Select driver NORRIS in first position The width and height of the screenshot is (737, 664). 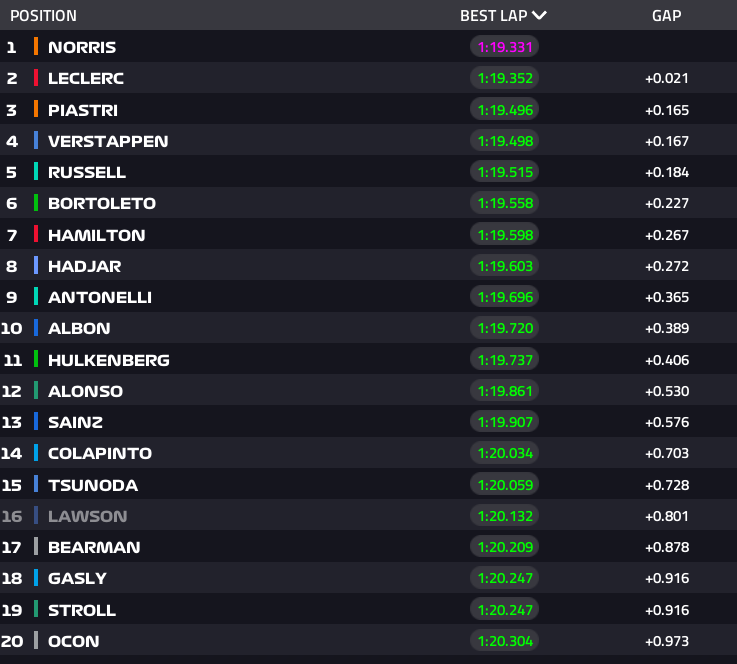(82, 47)
